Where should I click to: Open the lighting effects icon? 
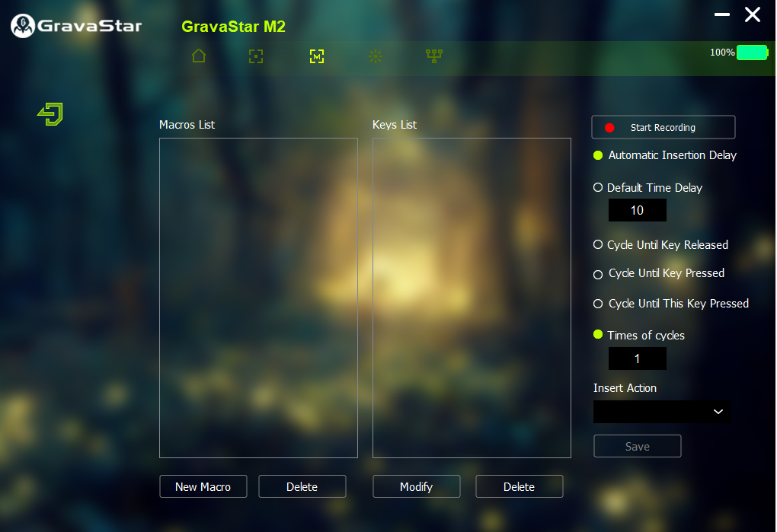pyautogui.click(x=375, y=56)
